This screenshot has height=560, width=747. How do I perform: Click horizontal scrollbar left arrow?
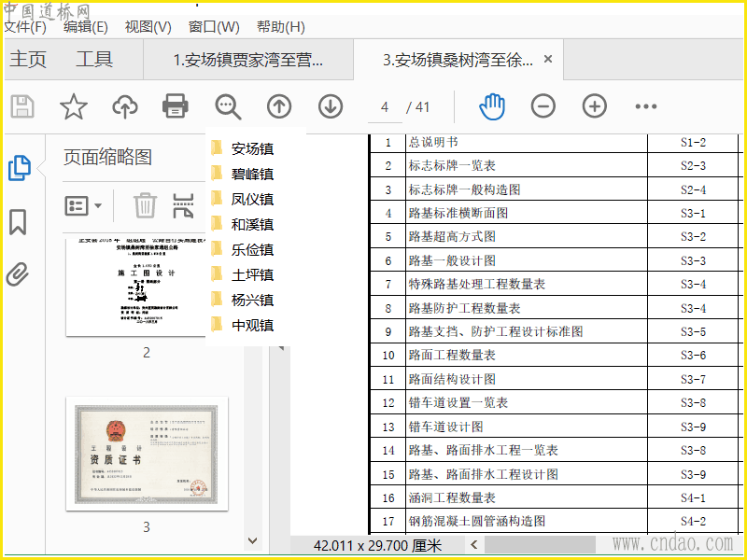pyautogui.click(x=474, y=544)
